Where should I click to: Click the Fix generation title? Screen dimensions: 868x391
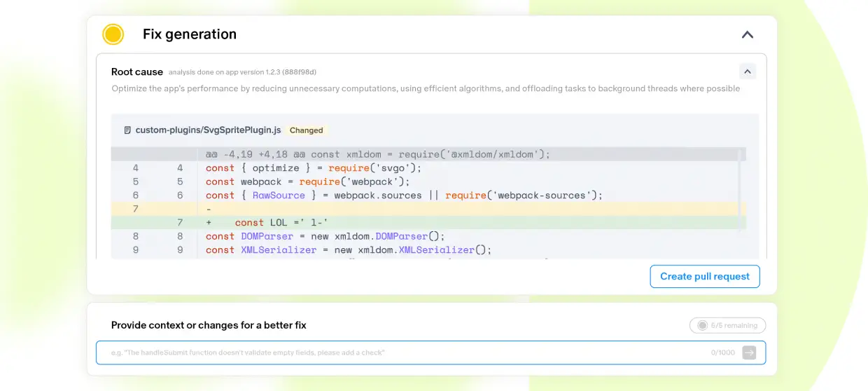[190, 34]
